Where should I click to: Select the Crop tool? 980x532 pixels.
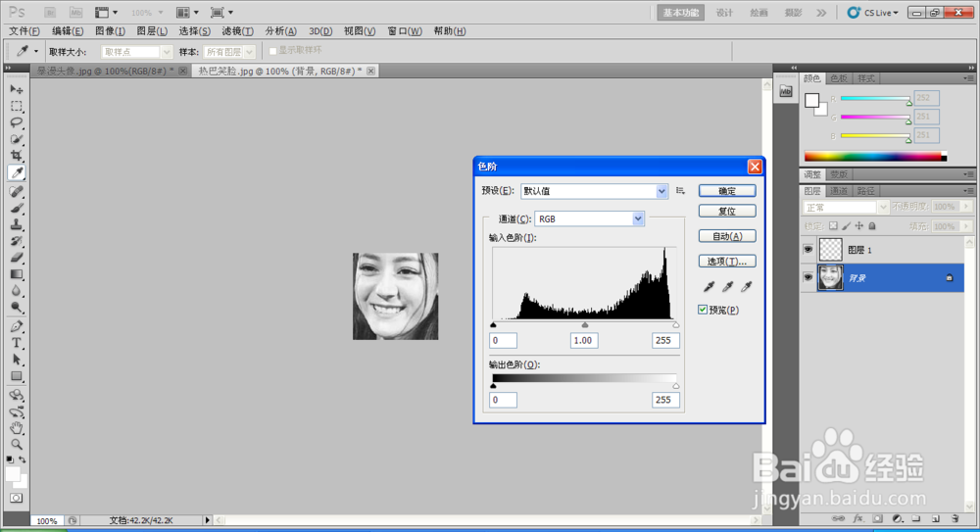(17, 156)
